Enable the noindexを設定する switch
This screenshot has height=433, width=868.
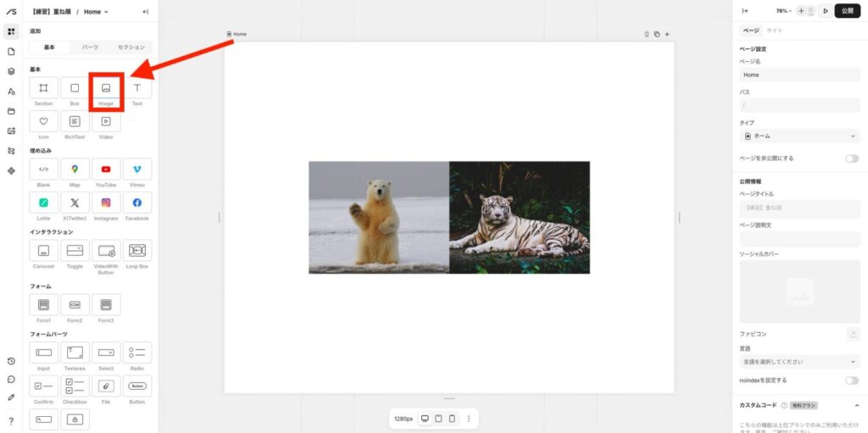point(851,380)
